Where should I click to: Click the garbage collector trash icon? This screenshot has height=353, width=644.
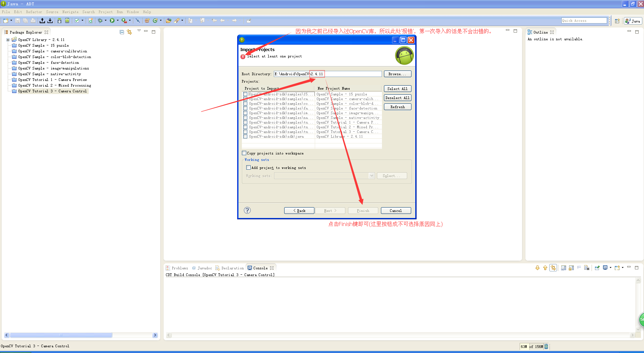click(x=546, y=347)
